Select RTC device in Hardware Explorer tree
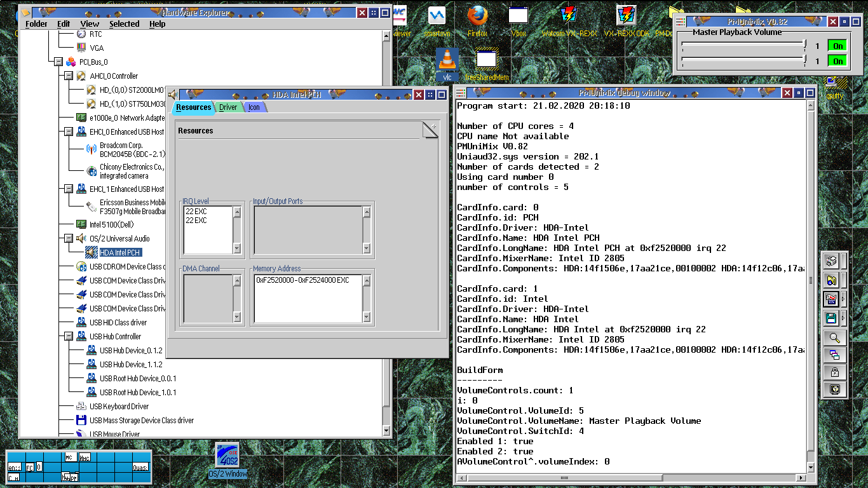868x488 pixels. pos(89,34)
